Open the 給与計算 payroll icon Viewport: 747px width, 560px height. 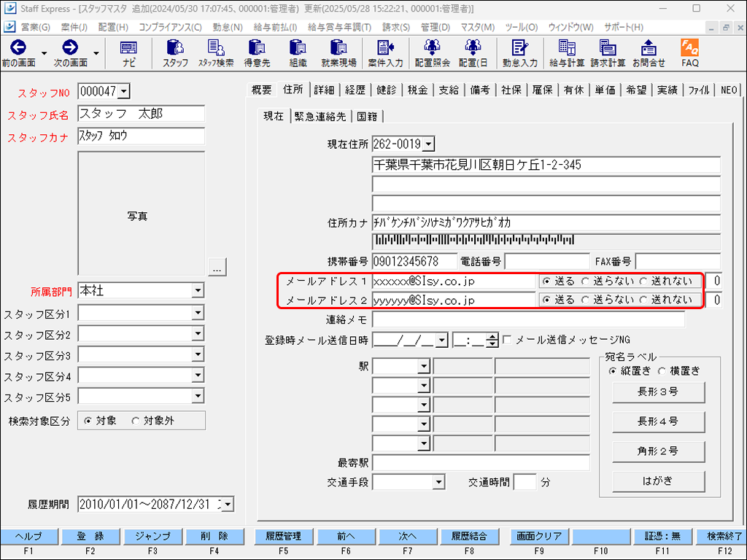coord(566,53)
